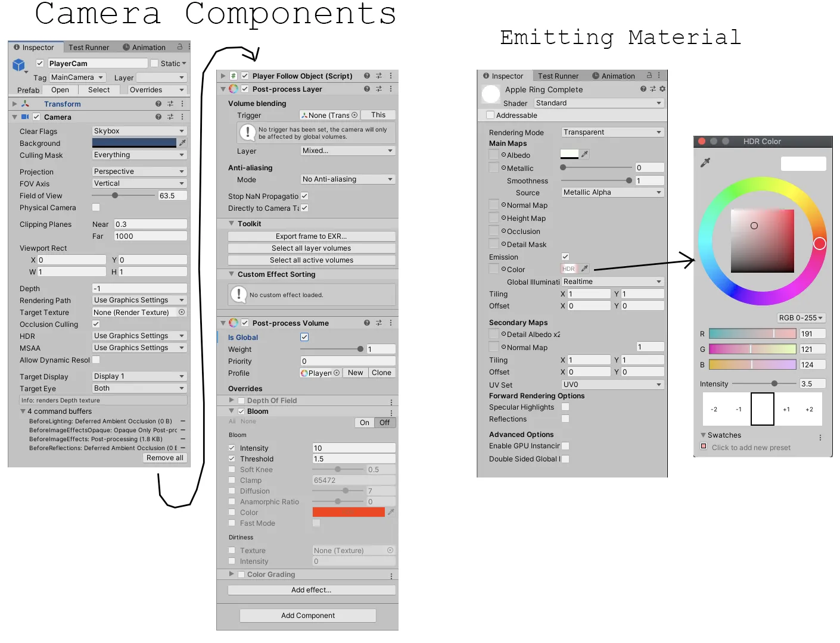Pick Albedo color with the eyedropper

(584, 154)
